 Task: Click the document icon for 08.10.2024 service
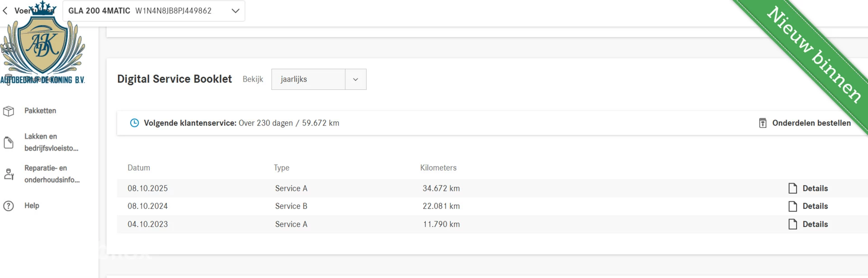pos(793,206)
